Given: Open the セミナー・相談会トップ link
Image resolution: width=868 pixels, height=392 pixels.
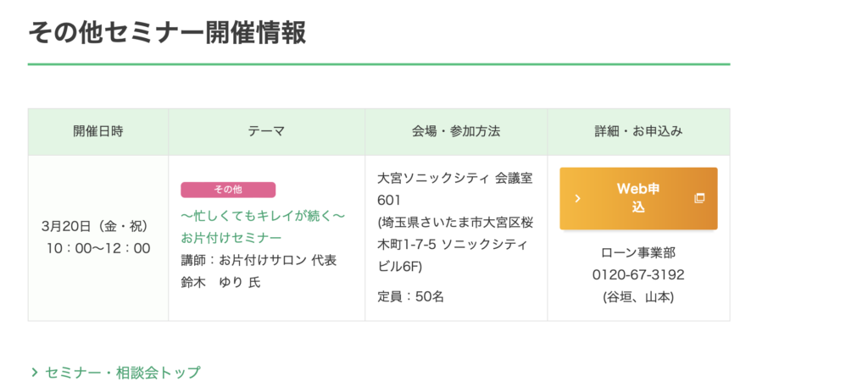Looking at the screenshot, I should coord(122,372).
